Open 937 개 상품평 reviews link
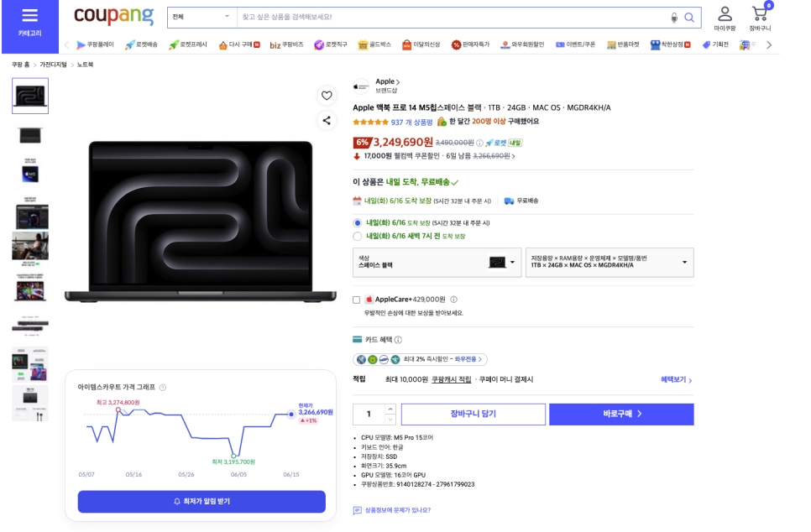811x532 pixels. coord(411,122)
